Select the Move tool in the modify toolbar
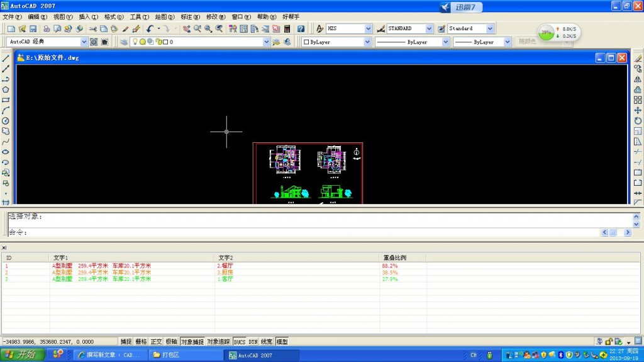Image resolution: width=644 pixels, height=362 pixels. tap(638, 110)
